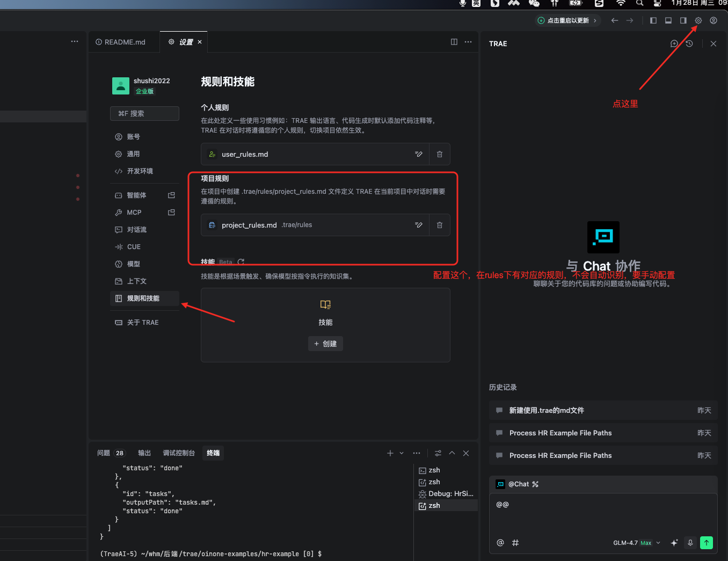Toggle the bottom panel visibility
This screenshot has width=728, height=561.
click(x=668, y=20)
